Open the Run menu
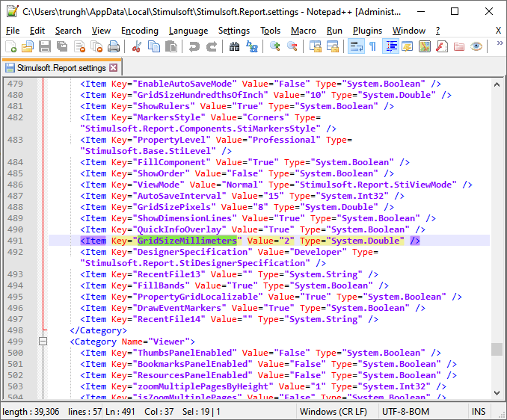 (x=334, y=31)
